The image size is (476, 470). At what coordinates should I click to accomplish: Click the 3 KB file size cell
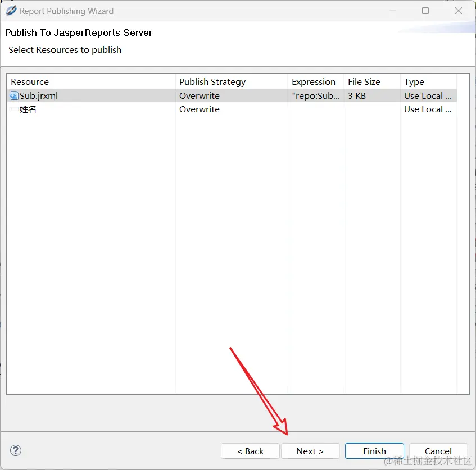372,96
